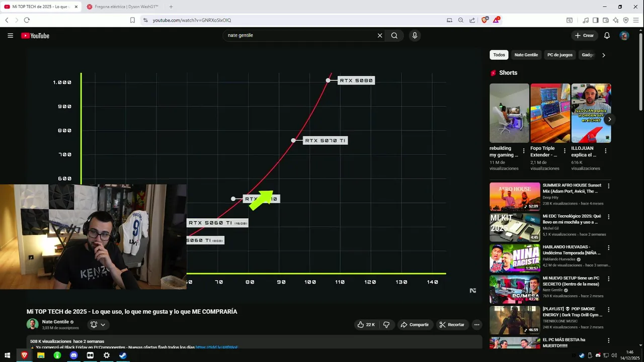This screenshot has width=644, height=362.
Task: Open more actions menu beside Recortar
Action: tap(477, 325)
